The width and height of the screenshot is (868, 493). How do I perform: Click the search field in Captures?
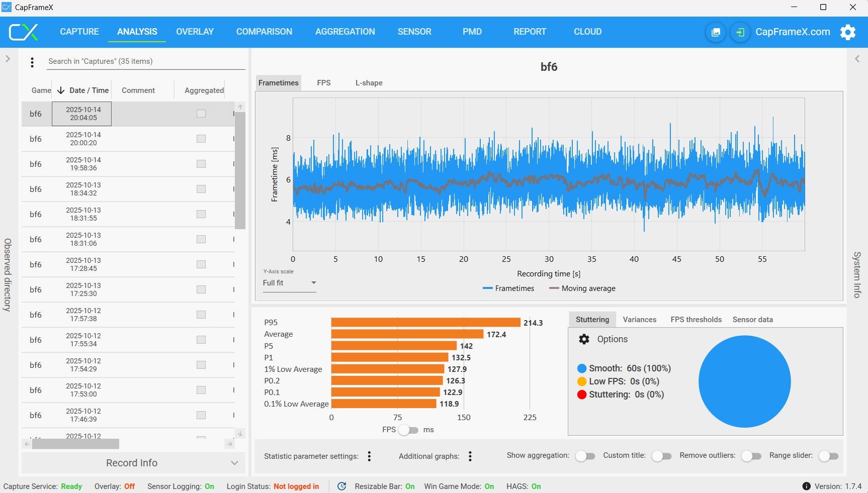tap(146, 61)
